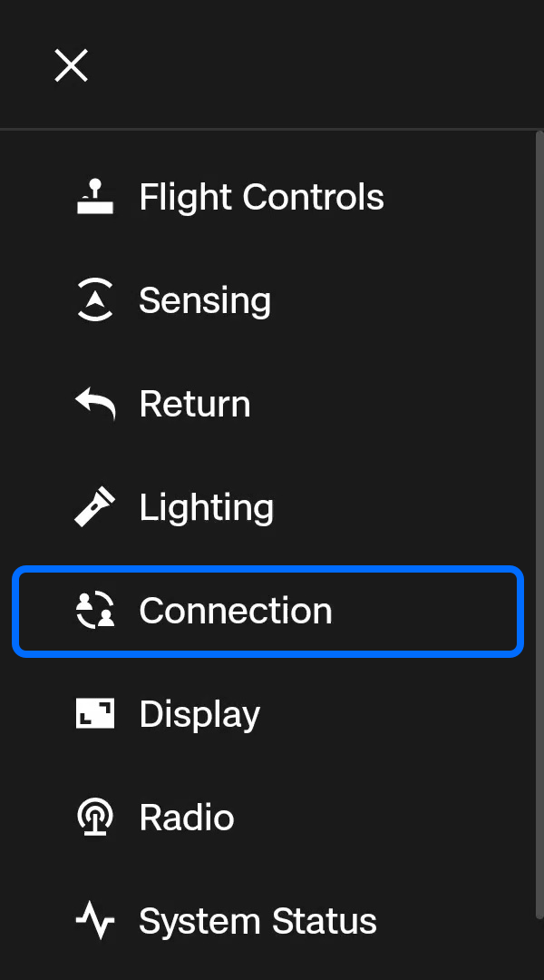Click the System Status pulse icon

point(94,921)
